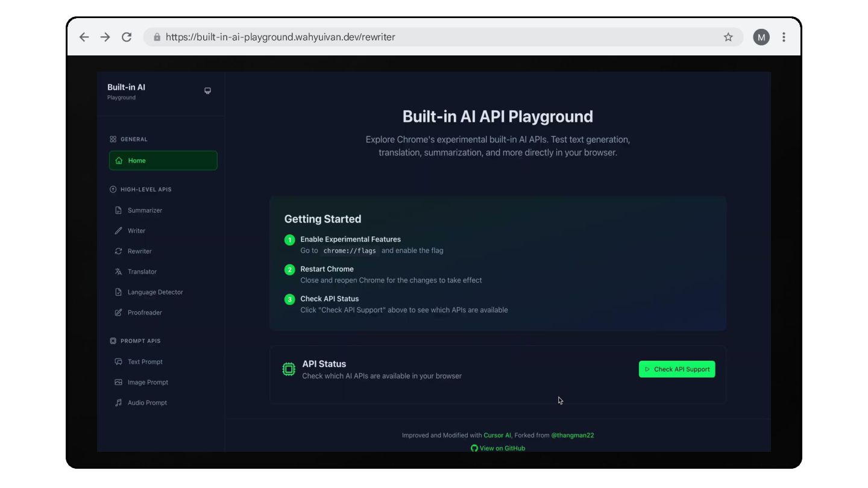Image resolution: width=868 pixels, height=488 pixels.
Task: Click the Restart Chrome step title
Action: tap(327, 269)
